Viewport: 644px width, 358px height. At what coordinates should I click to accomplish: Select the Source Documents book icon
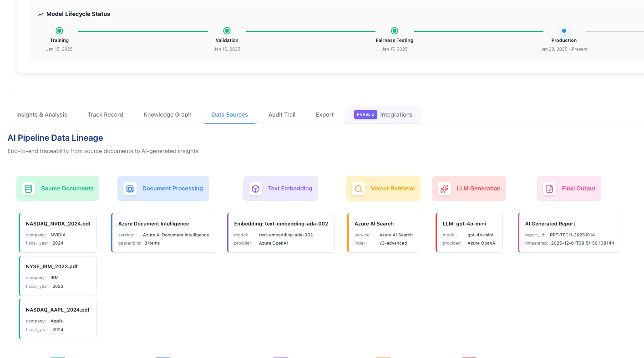tap(28, 188)
